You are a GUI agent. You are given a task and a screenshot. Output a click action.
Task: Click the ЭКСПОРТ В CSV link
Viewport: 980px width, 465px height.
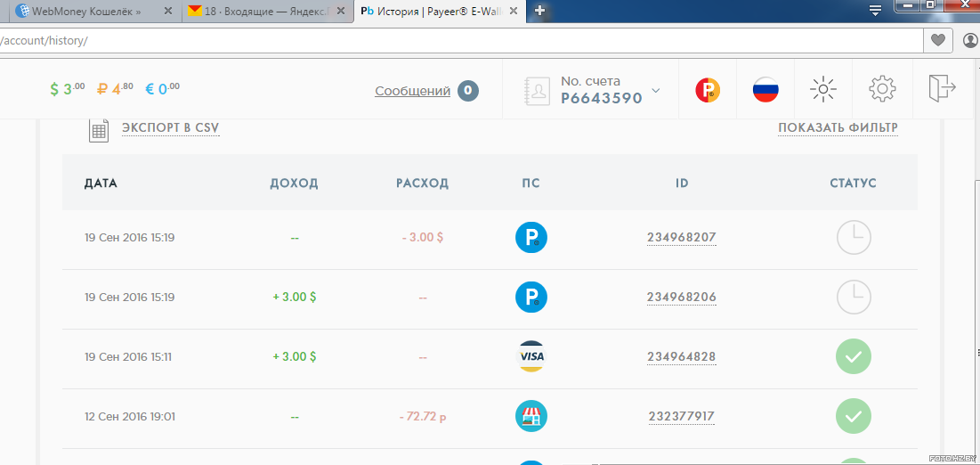coord(171,128)
